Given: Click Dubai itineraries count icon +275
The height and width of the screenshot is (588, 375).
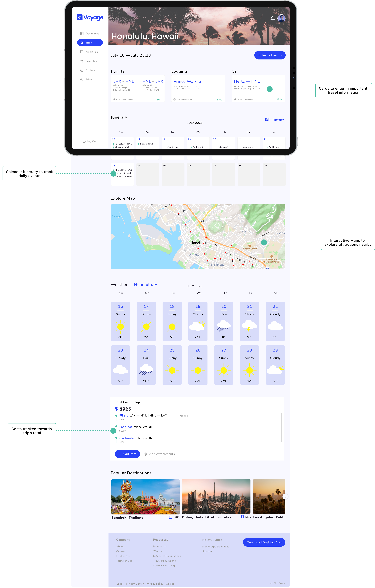Looking at the screenshot, I should pos(242,517).
